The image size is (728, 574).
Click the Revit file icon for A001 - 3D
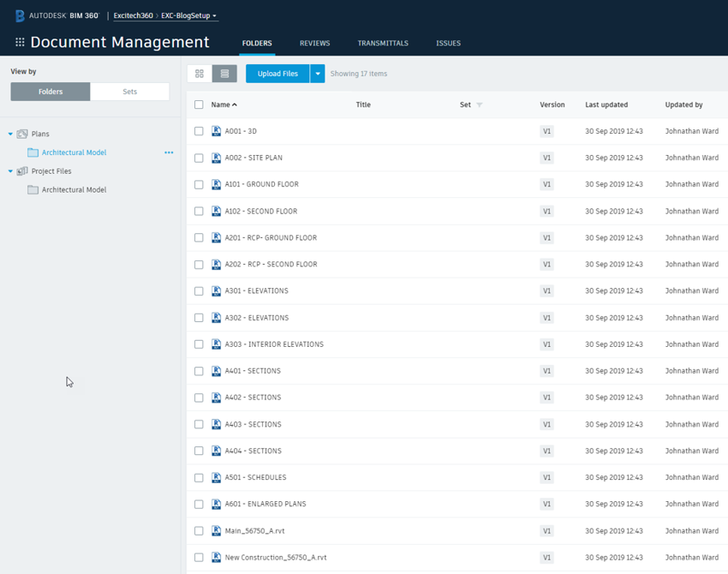point(217,131)
